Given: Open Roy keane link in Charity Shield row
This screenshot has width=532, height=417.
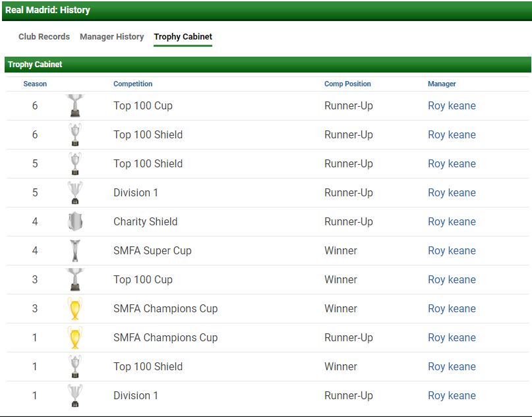Looking at the screenshot, I should click(452, 222).
